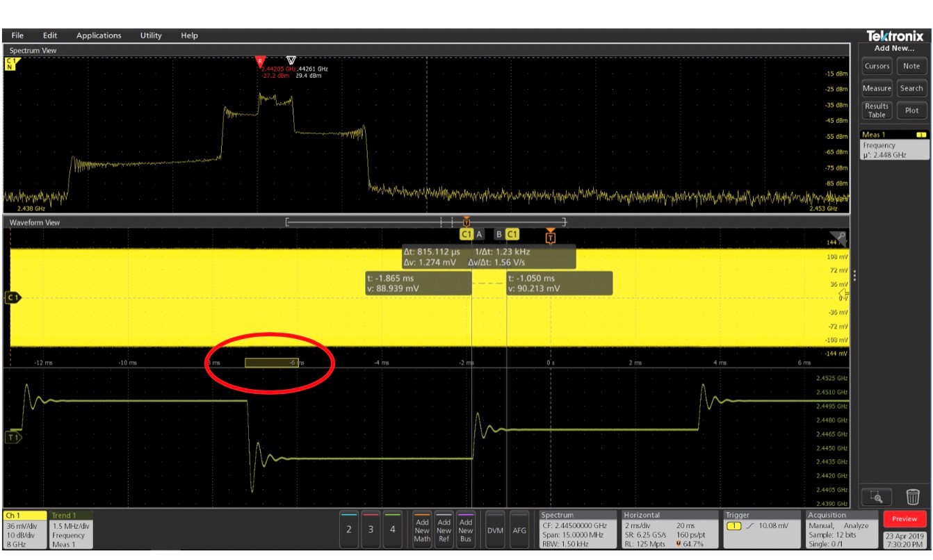Click the Add New Math button
Image resolution: width=933 pixels, height=560 pixels.
click(x=422, y=530)
